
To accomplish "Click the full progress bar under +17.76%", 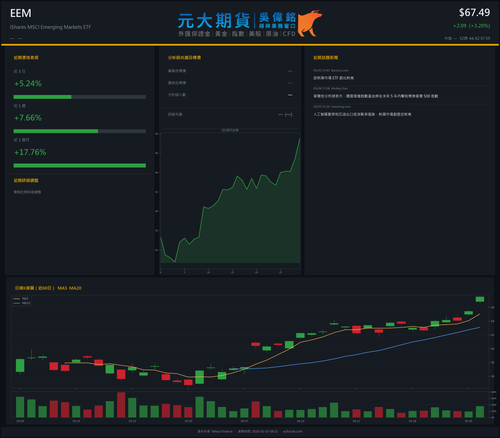I will pos(80,166).
